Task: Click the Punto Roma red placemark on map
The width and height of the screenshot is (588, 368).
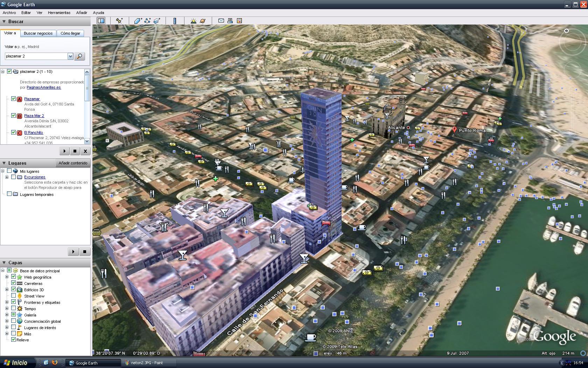Action: point(454,130)
